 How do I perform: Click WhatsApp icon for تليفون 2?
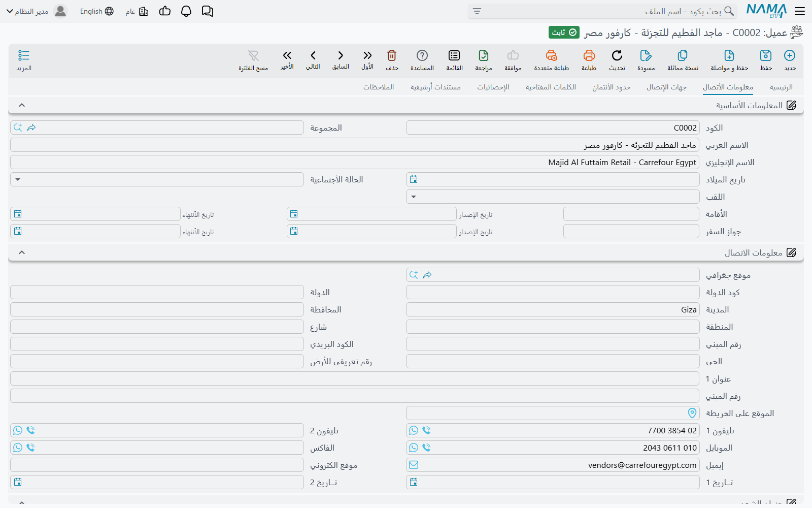pos(18,430)
